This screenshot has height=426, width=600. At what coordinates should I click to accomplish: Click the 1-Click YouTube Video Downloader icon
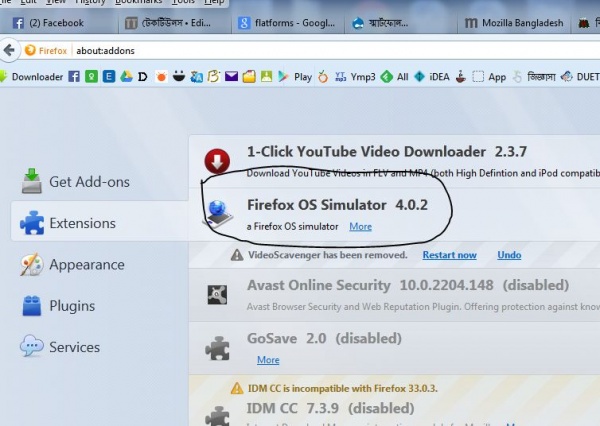217,161
